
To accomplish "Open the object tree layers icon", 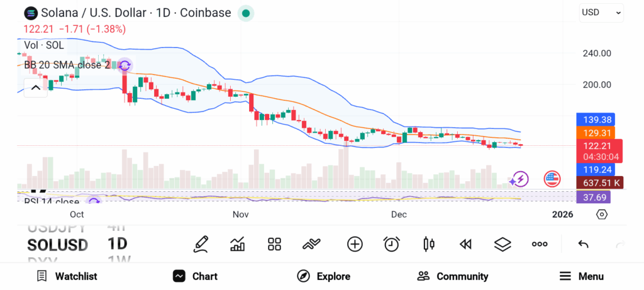I will pyautogui.click(x=502, y=244).
